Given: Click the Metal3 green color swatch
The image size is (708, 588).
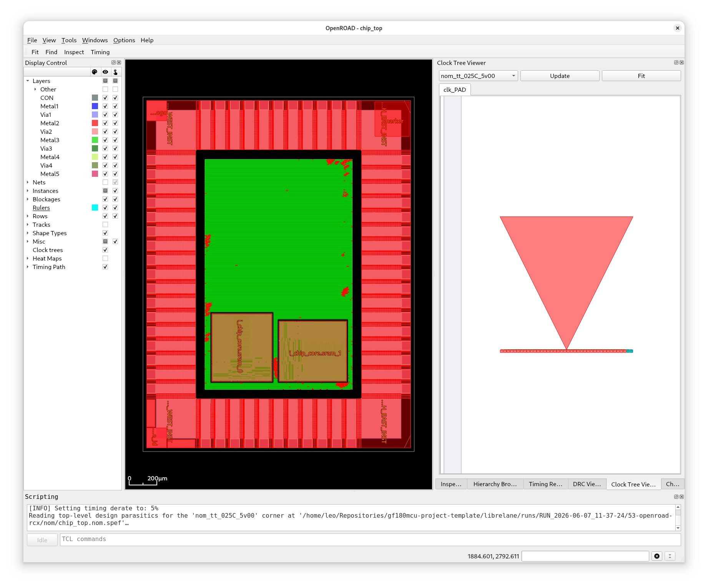Looking at the screenshot, I should click(95, 140).
